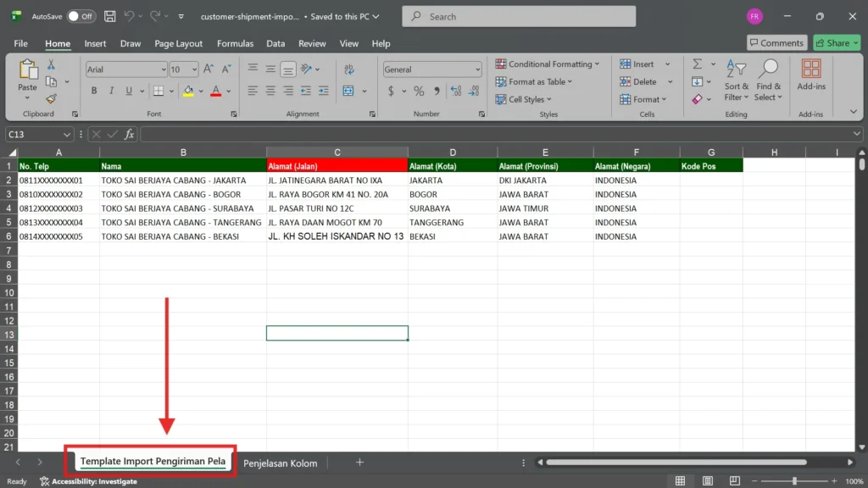The image size is (868, 488).
Task: Toggle underline formatting
Action: (x=129, y=91)
